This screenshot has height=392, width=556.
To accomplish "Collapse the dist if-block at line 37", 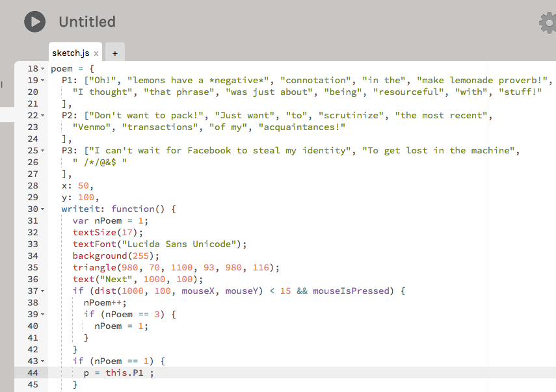I will click(43, 291).
